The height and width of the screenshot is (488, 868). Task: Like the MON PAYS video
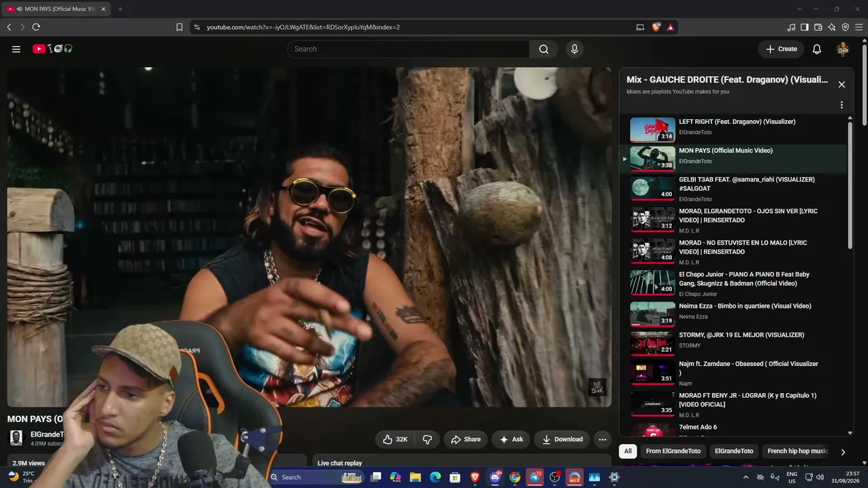click(x=395, y=439)
